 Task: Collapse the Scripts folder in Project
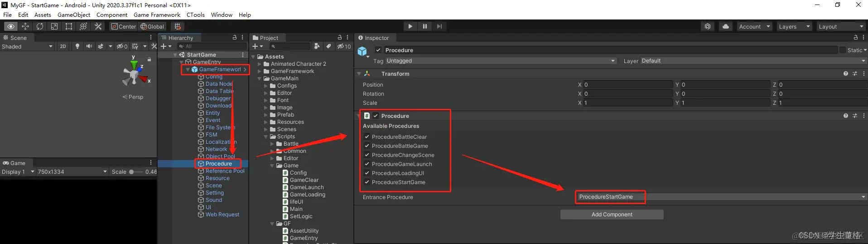pyautogui.click(x=266, y=137)
